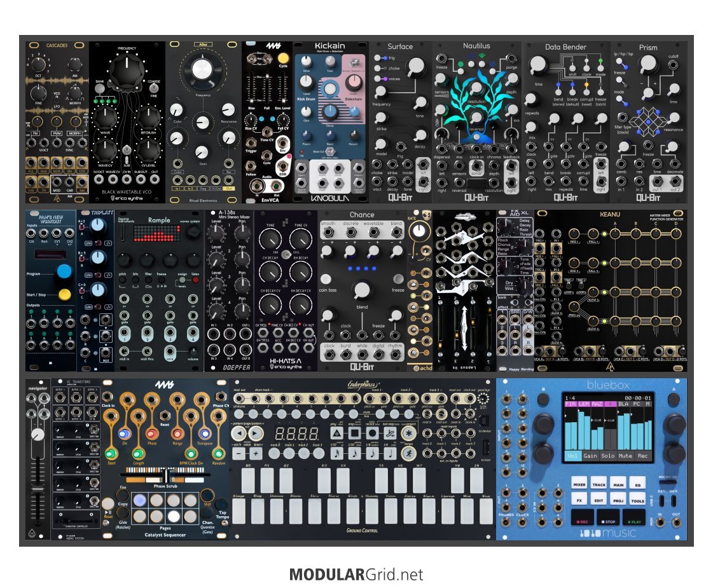Click the Clk input jack on Pam's New Workout

click(31, 233)
